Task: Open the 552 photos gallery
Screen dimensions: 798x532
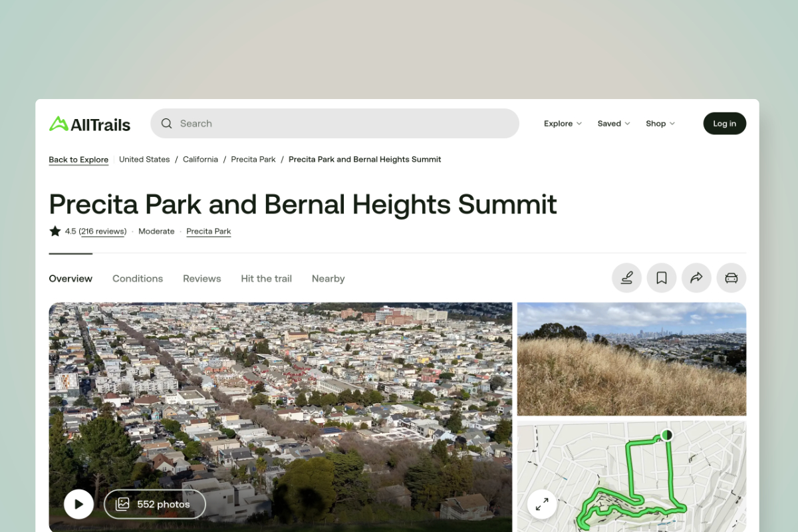Action: (155, 504)
